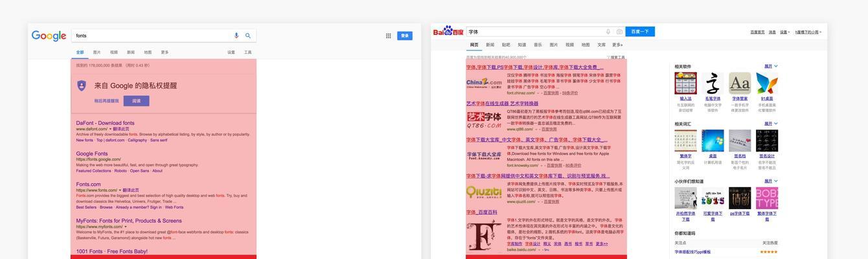Click the China Z.com logo thumbnail
868x259 pixels.
pyautogui.click(x=484, y=83)
